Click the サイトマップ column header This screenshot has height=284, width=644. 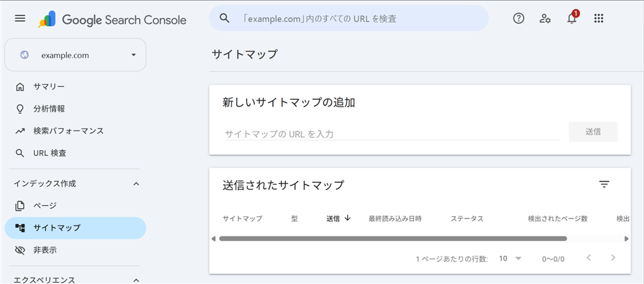[x=242, y=219]
